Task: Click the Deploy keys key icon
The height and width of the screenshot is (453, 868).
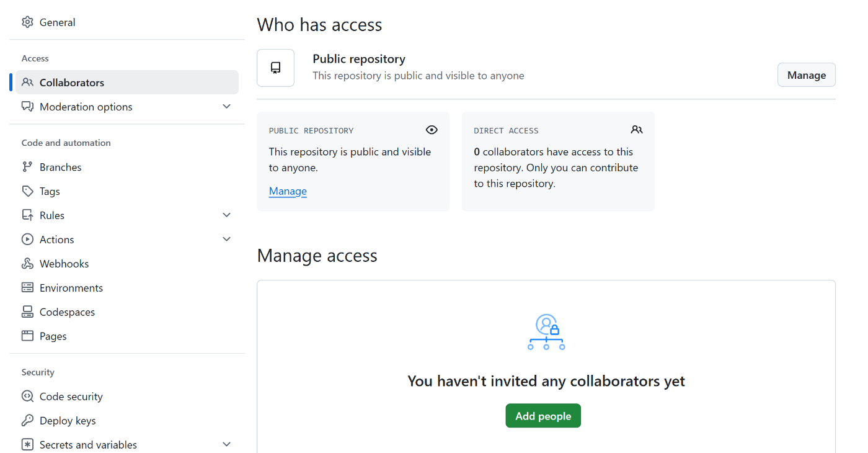Action: (27, 421)
